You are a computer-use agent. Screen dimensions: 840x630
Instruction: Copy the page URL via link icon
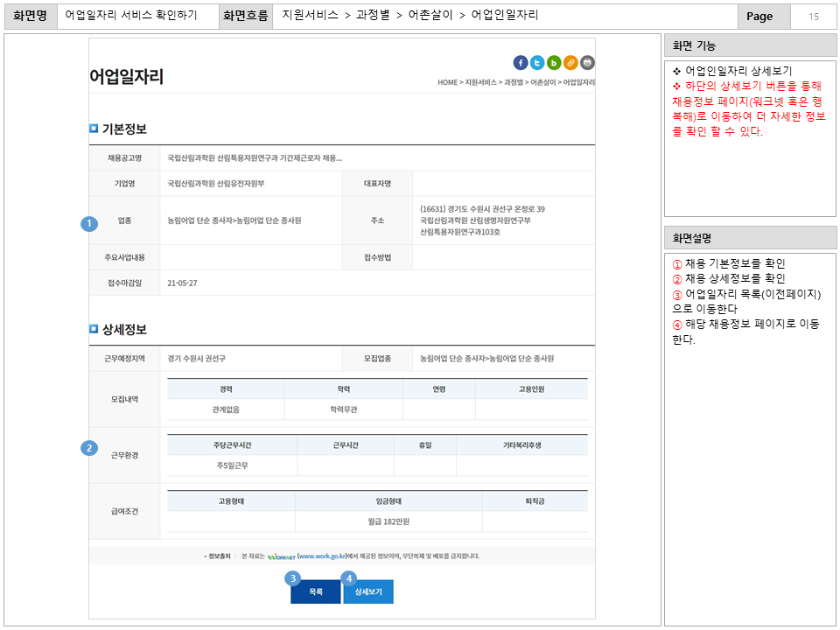click(570, 63)
